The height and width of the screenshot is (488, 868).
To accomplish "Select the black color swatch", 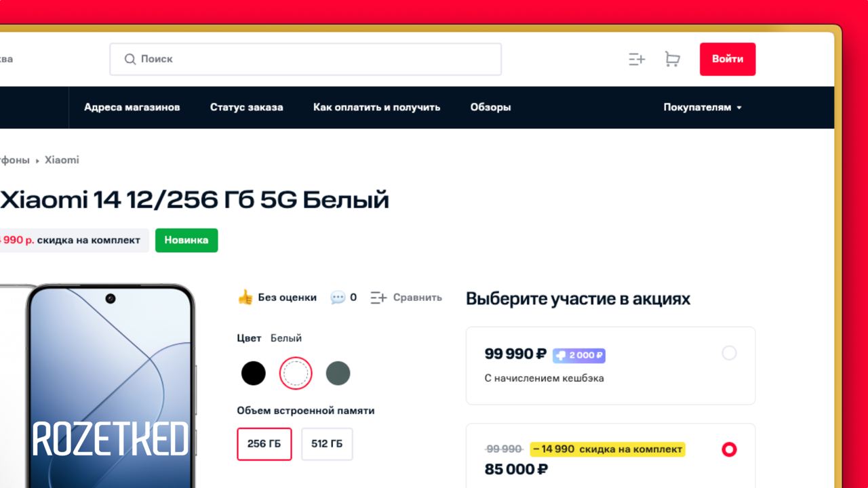I will [254, 373].
